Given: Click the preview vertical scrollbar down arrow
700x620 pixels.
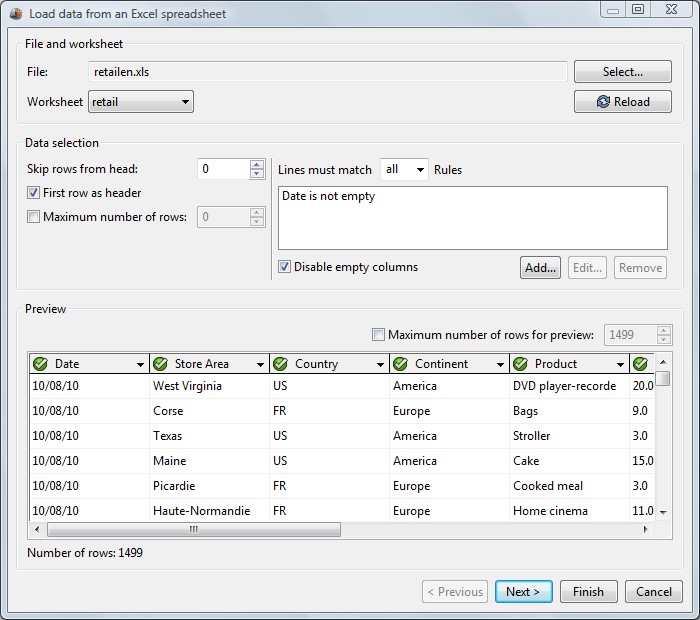Looking at the screenshot, I should tap(663, 512).
